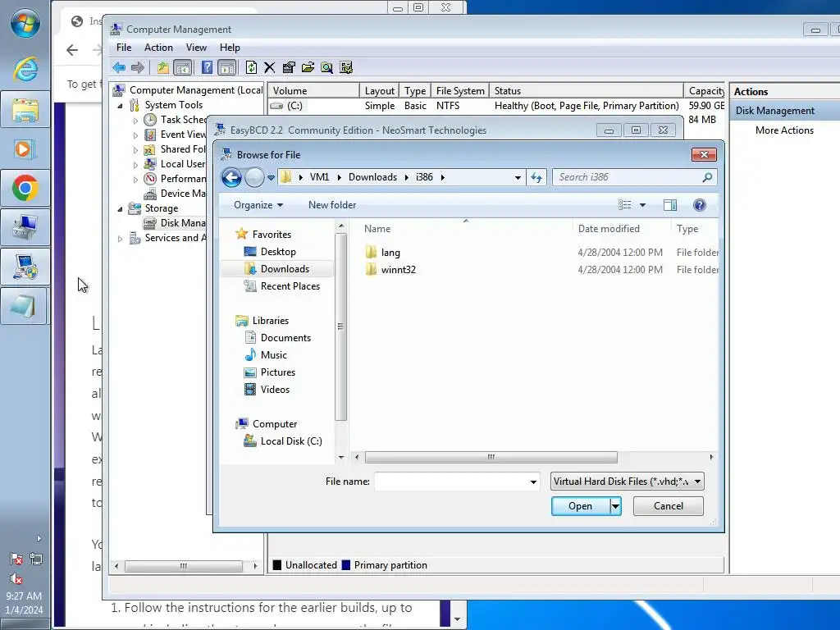The width and height of the screenshot is (840, 630).
Task: Click the refresh button beside address bar
Action: click(x=536, y=177)
